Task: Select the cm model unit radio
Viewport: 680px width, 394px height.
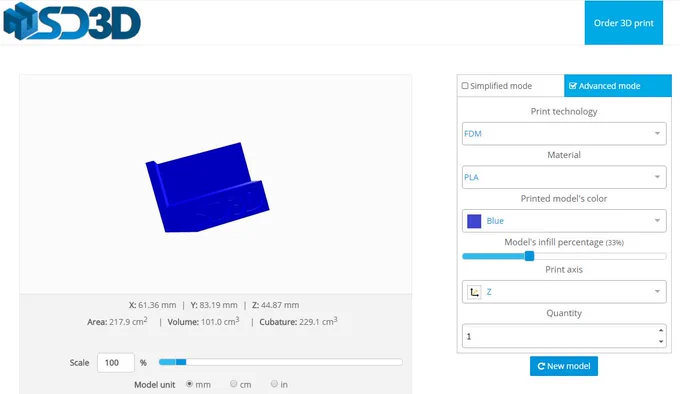Action: pos(233,384)
